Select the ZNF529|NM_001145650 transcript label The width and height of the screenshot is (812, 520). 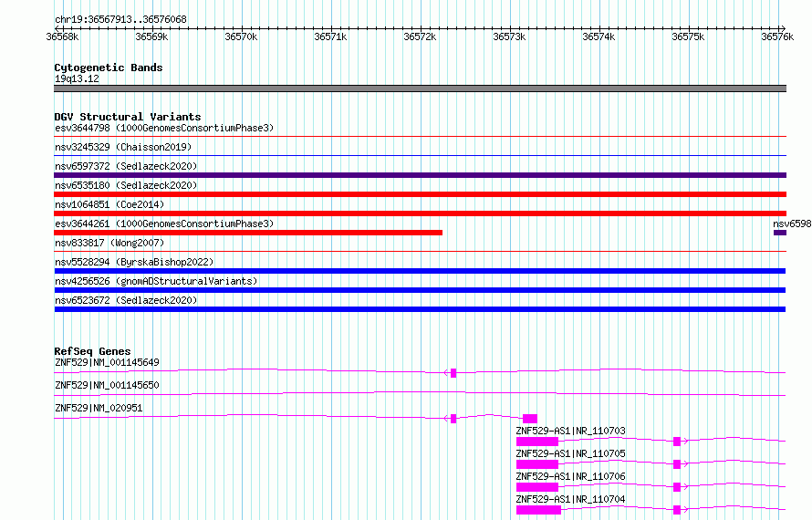point(107,385)
